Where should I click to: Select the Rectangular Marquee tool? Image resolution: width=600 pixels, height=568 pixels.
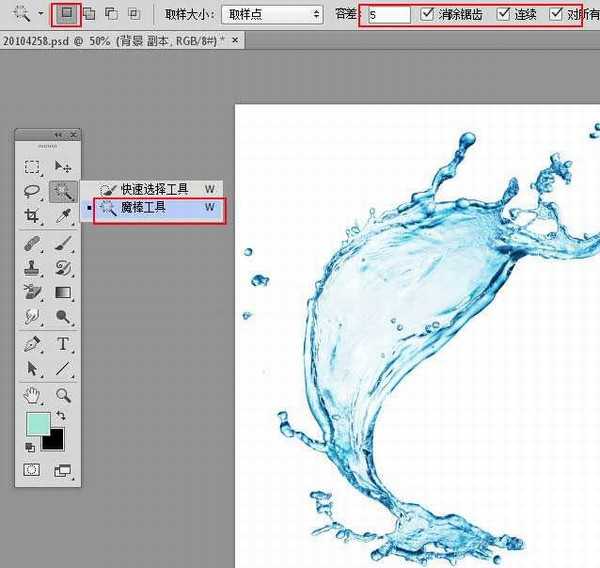click(x=32, y=167)
